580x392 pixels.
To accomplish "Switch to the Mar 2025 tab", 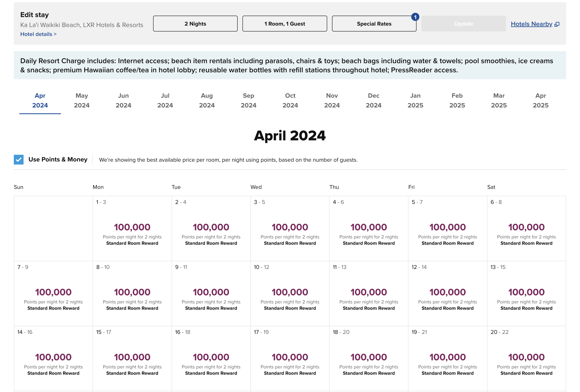I will click(x=499, y=100).
